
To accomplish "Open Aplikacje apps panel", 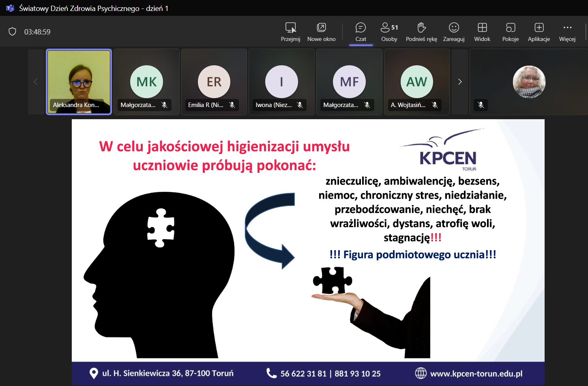I will coord(539,32).
